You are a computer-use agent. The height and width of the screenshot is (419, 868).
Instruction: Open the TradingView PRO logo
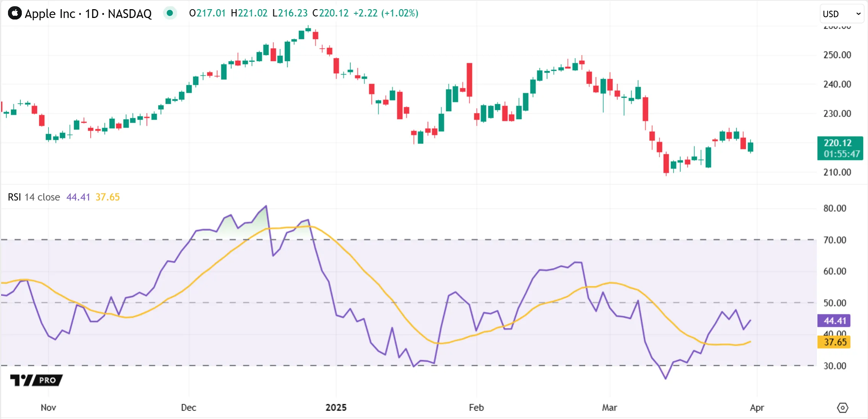[x=36, y=380]
